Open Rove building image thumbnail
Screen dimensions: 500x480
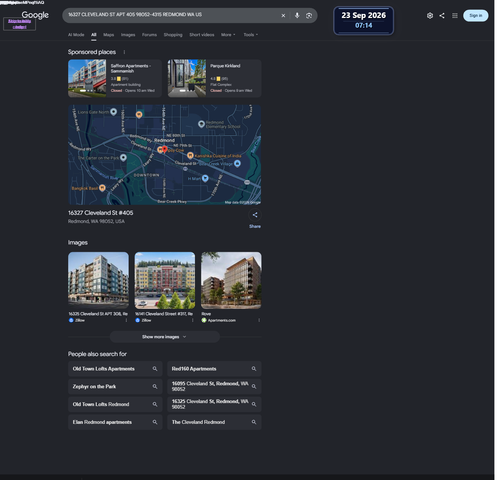(231, 280)
